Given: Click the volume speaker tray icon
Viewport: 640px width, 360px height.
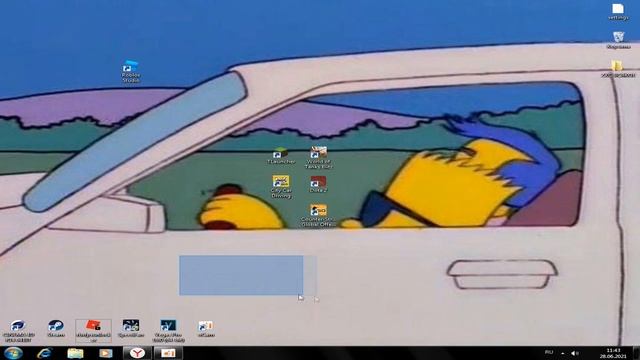Looking at the screenshot, I should pyautogui.click(x=575, y=353).
